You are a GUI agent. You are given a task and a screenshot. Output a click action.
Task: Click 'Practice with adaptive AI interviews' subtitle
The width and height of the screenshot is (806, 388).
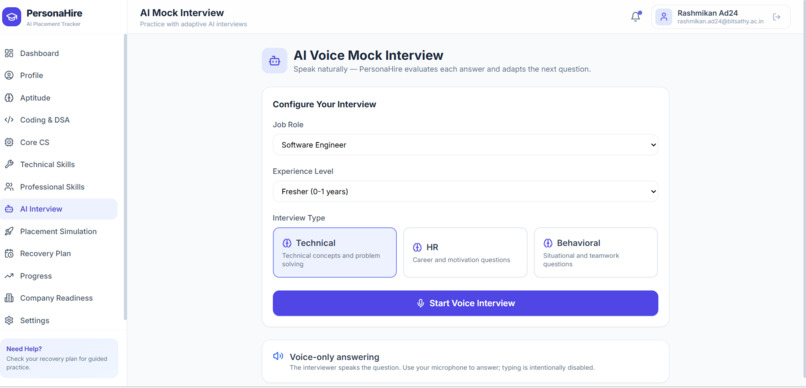click(x=193, y=24)
